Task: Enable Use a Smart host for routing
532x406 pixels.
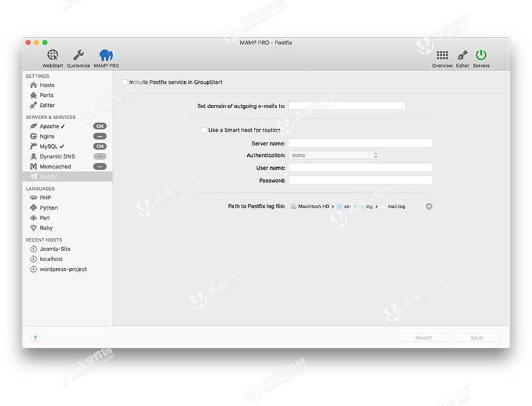Action: click(x=204, y=130)
